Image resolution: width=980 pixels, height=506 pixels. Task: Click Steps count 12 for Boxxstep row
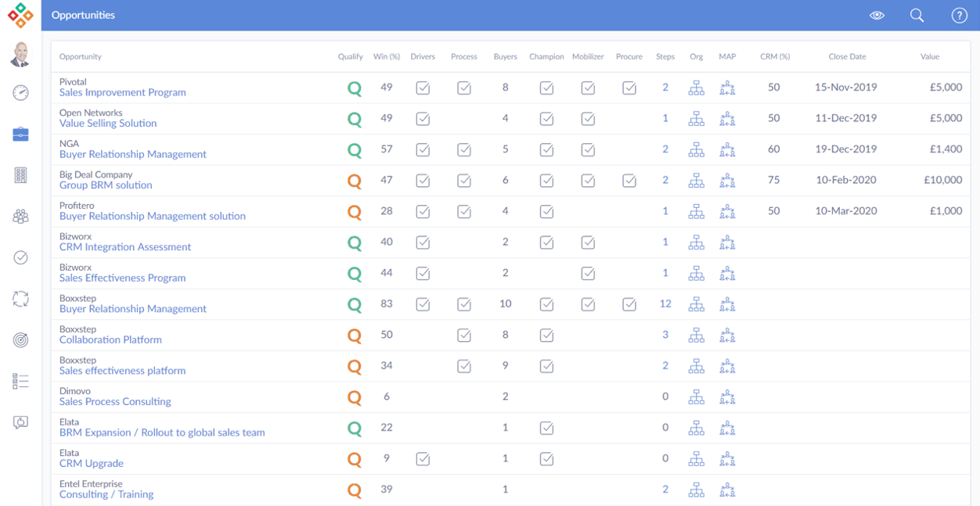point(665,303)
